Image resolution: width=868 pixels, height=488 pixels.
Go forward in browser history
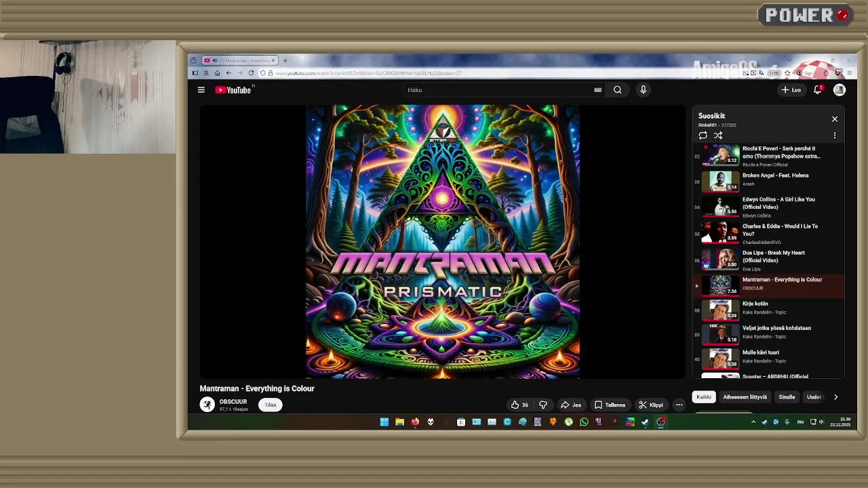click(239, 73)
